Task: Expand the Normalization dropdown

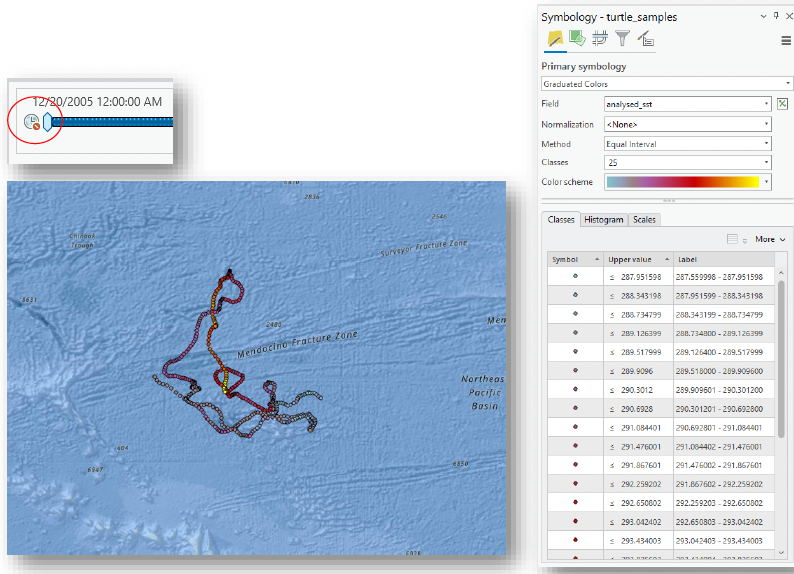Action: [687, 124]
